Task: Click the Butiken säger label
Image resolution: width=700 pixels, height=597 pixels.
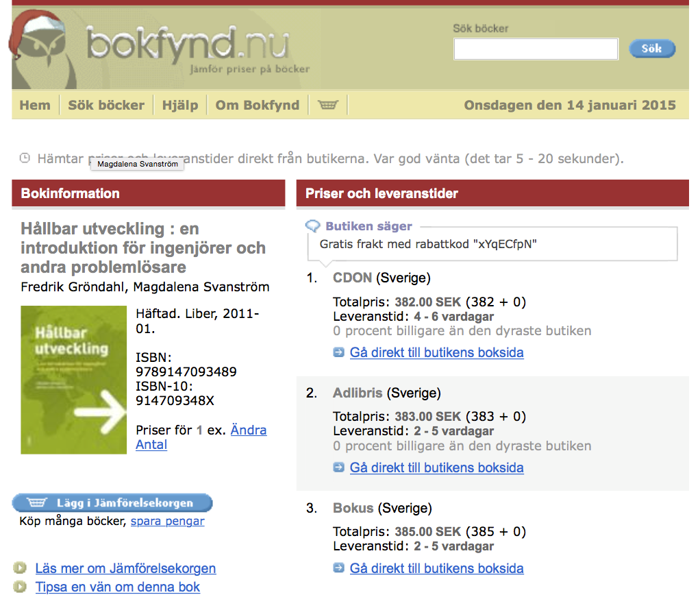Action: click(368, 226)
